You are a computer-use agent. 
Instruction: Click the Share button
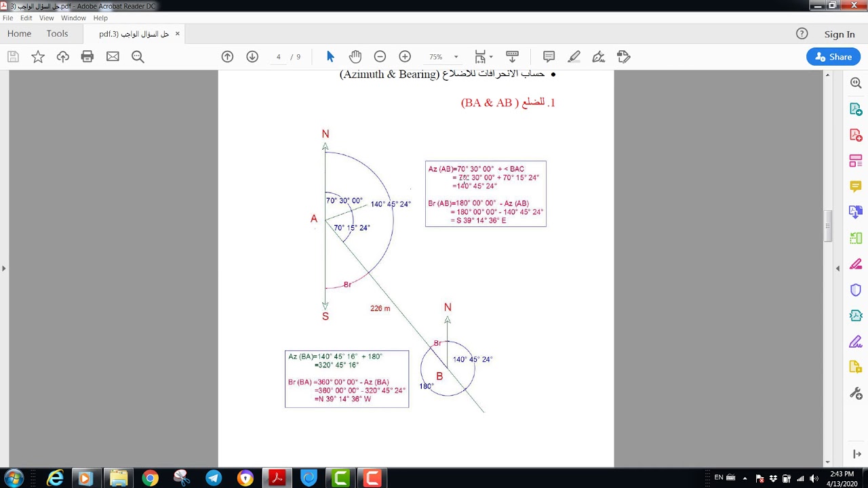pyautogui.click(x=833, y=57)
